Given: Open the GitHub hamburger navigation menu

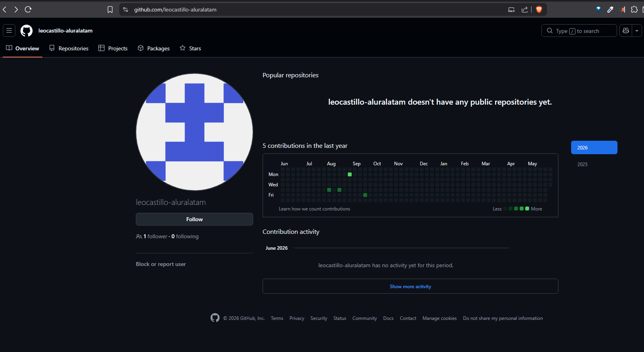Looking at the screenshot, I should click(x=9, y=31).
